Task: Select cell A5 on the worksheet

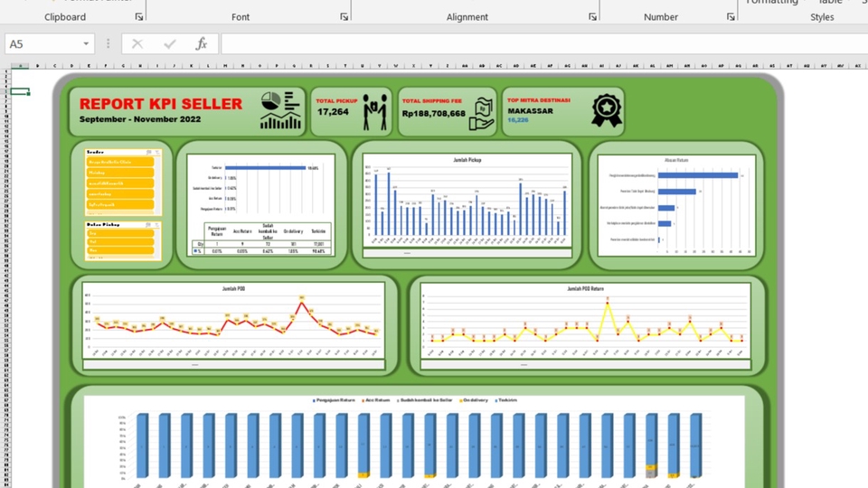Action: [x=20, y=91]
